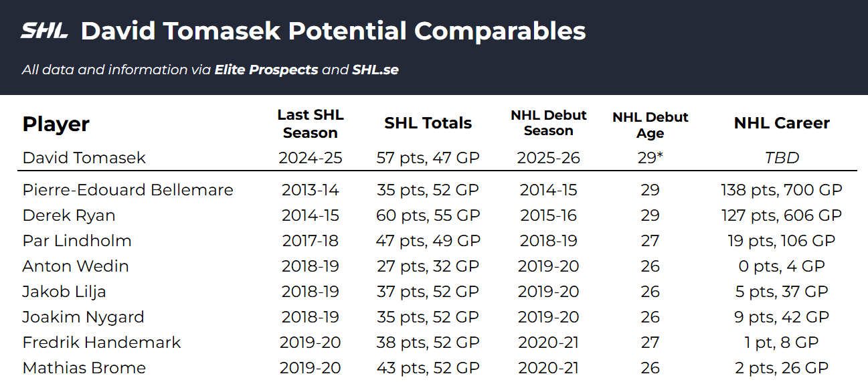Screen dimensions: 868x382
Task: Select Derek Ryan's name
Action: tap(69, 215)
